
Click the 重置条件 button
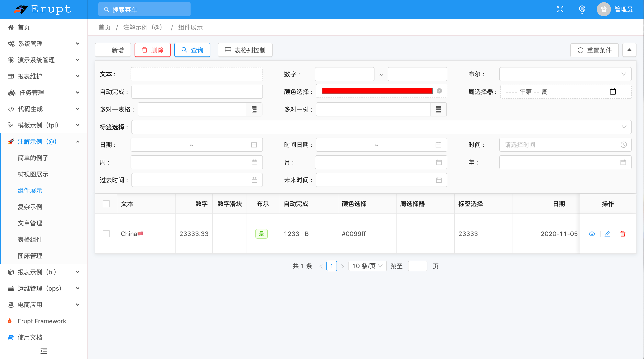(x=595, y=50)
